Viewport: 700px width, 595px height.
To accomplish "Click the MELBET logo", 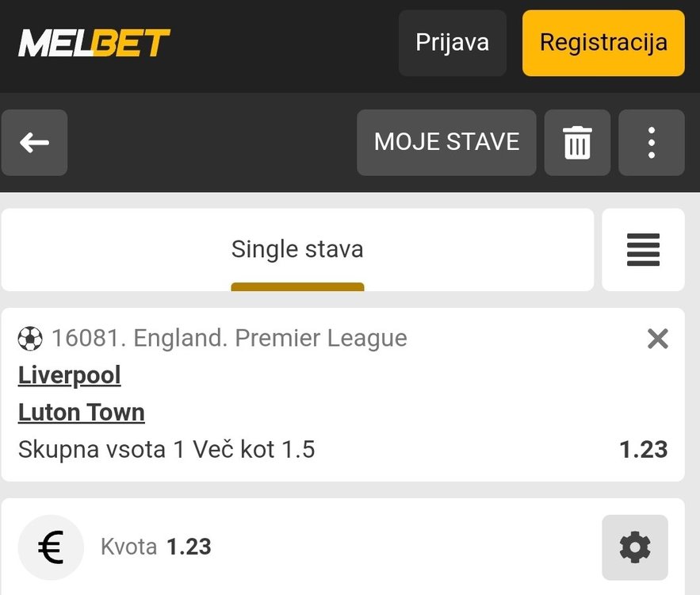I will click(94, 43).
